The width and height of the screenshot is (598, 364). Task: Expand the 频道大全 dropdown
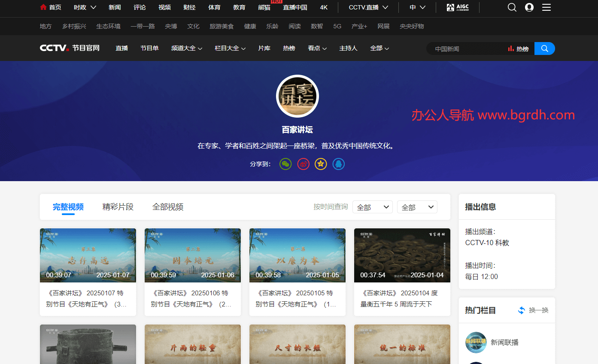click(x=186, y=48)
